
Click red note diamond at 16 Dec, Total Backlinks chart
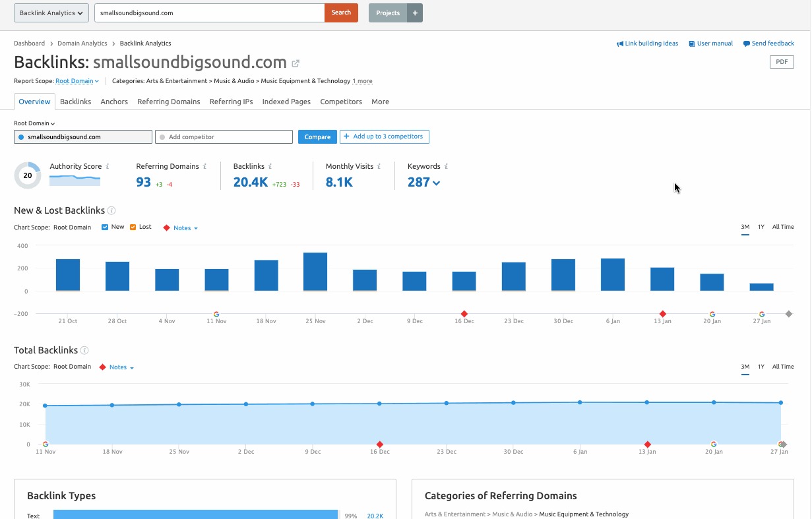click(380, 444)
